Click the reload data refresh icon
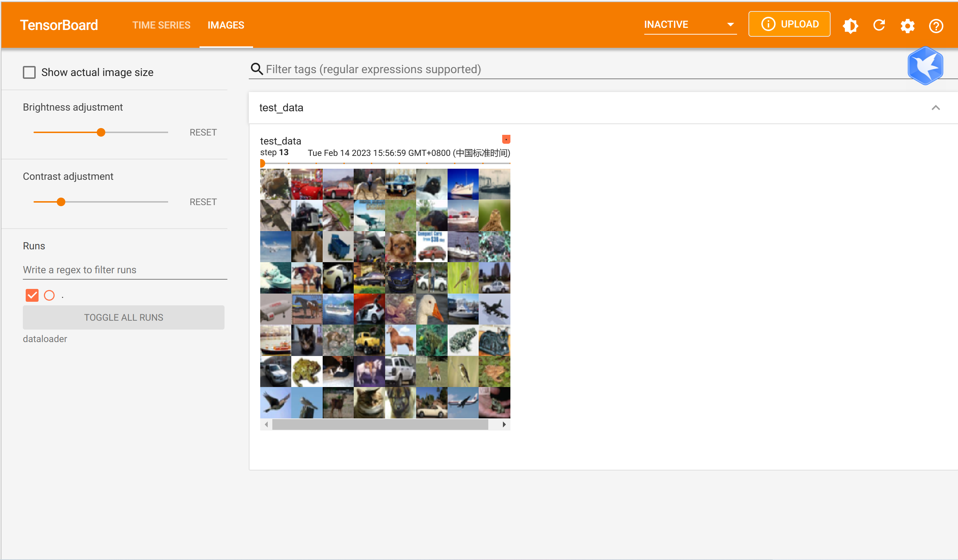Image resolution: width=958 pixels, height=560 pixels. click(879, 25)
